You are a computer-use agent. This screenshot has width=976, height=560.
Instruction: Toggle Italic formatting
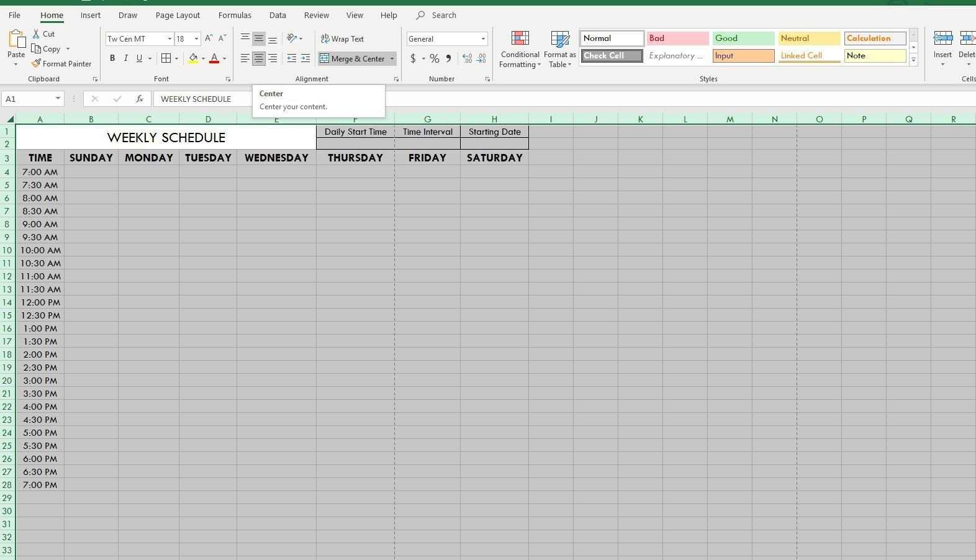126,58
